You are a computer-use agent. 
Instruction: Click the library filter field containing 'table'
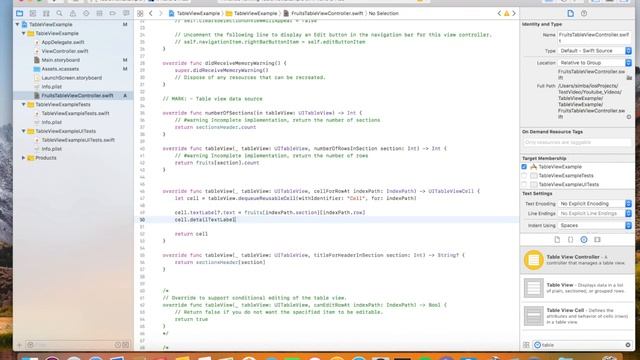(583, 345)
